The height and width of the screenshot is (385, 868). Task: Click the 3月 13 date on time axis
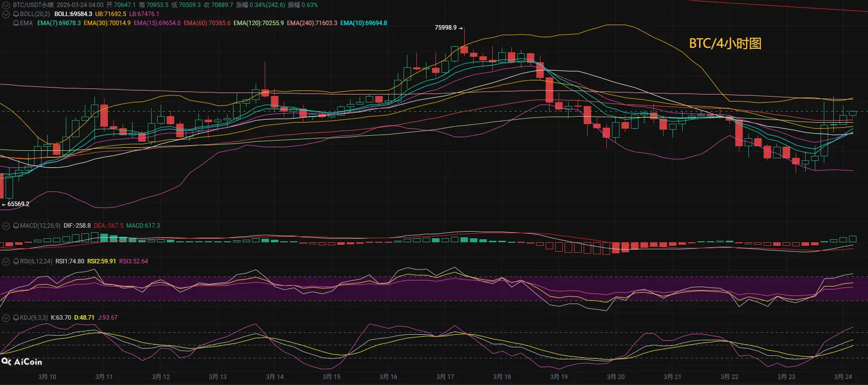click(218, 377)
